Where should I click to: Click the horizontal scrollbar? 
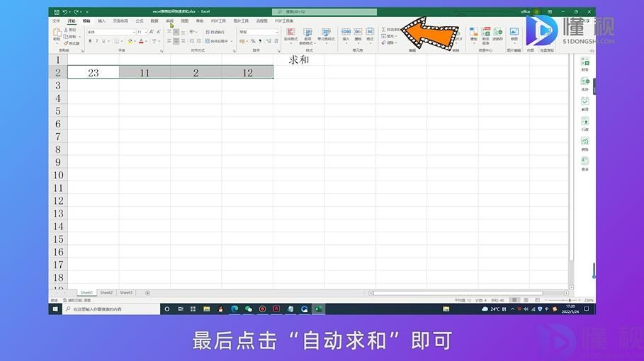point(458,293)
